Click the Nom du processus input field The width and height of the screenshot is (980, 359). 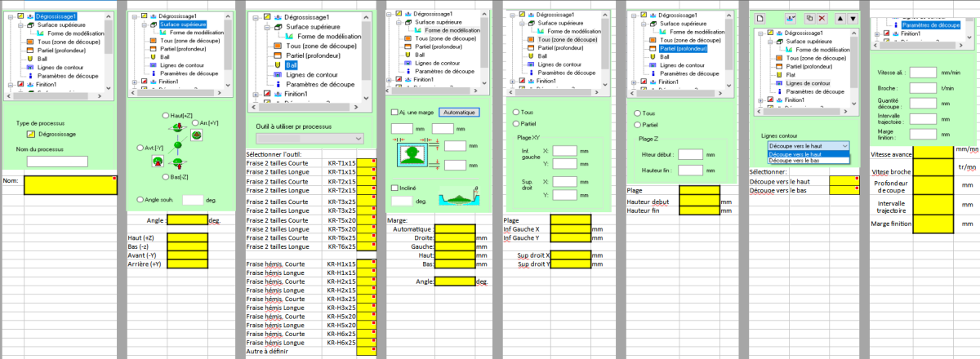[57, 162]
